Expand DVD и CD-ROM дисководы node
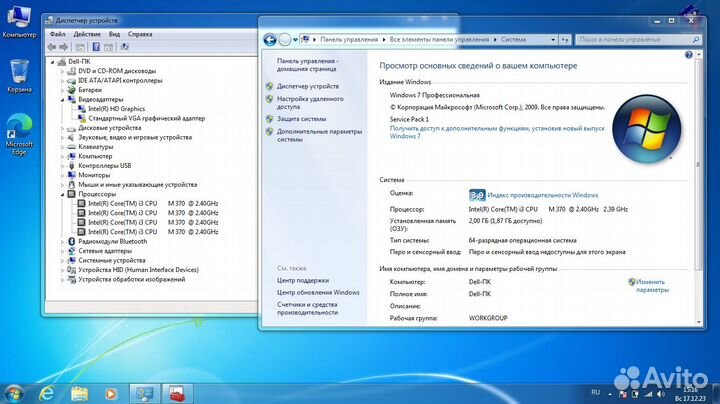 (x=62, y=71)
